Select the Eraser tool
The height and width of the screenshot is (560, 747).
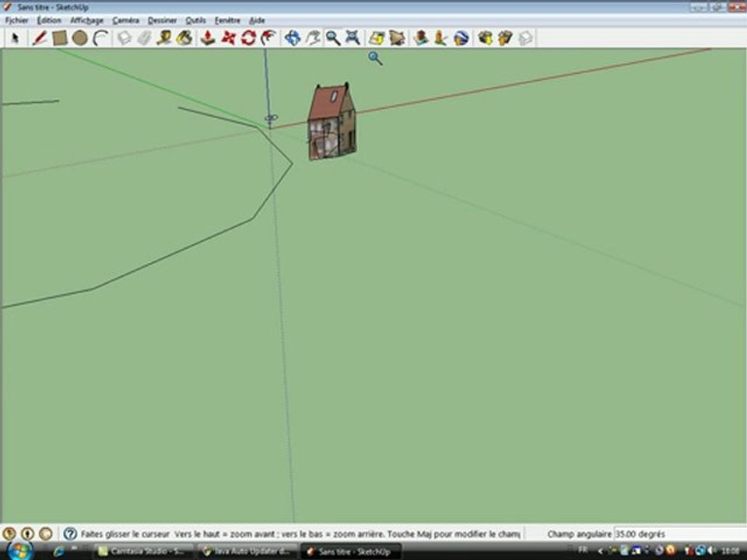point(145,37)
